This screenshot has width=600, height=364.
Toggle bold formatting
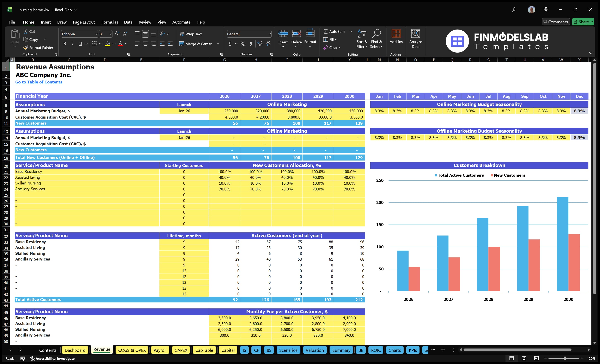(65, 44)
